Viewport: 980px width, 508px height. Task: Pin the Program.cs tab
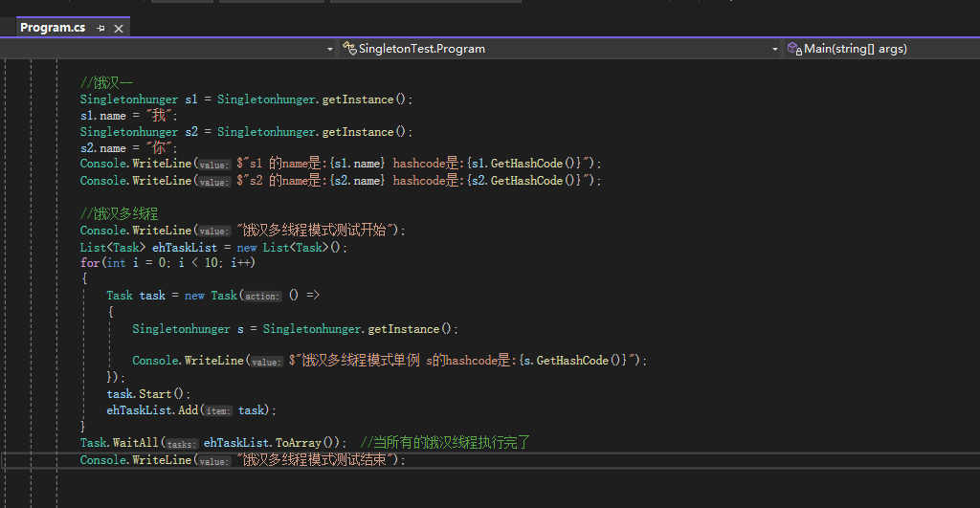pos(101,28)
